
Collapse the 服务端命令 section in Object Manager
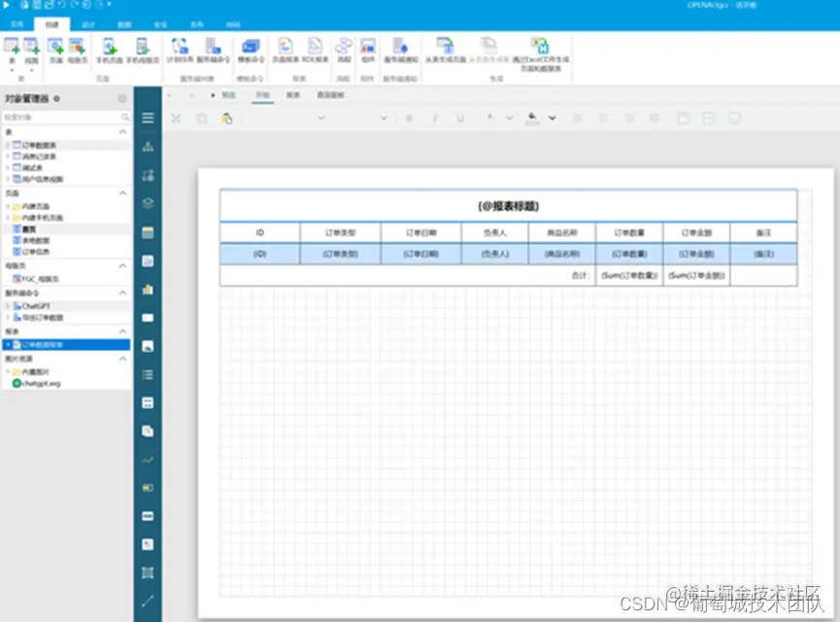click(x=122, y=293)
